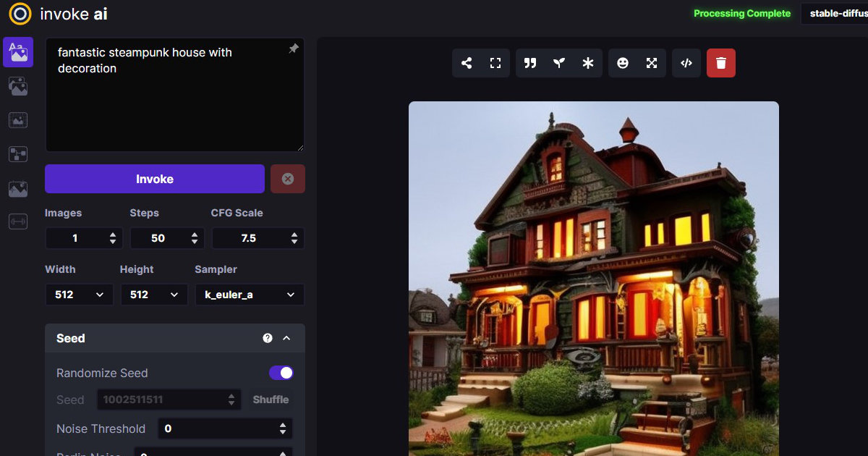Viewport: 868px width, 456px height.
Task: Click the Images label
Action: point(64,213)
